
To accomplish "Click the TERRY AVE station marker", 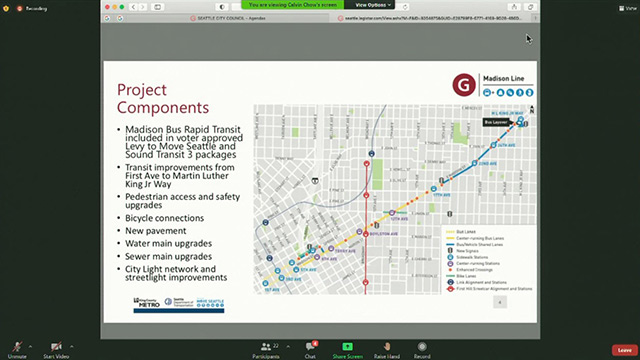I will pyautogui.click(x=331, y=249).
